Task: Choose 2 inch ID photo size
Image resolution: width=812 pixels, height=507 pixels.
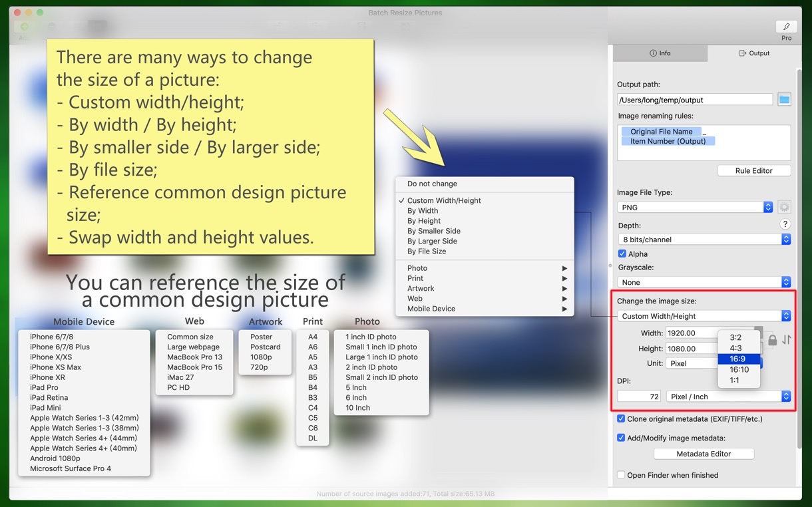Action: 371,367
